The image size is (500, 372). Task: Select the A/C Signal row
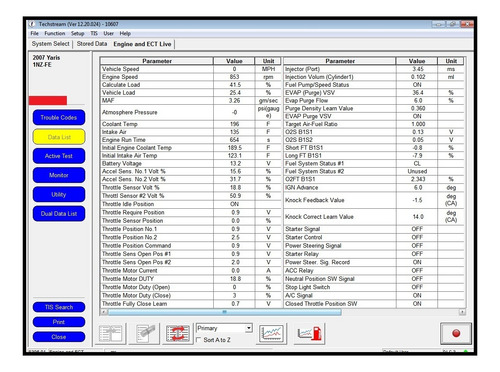pyautogui.click(x=374, y=295)
